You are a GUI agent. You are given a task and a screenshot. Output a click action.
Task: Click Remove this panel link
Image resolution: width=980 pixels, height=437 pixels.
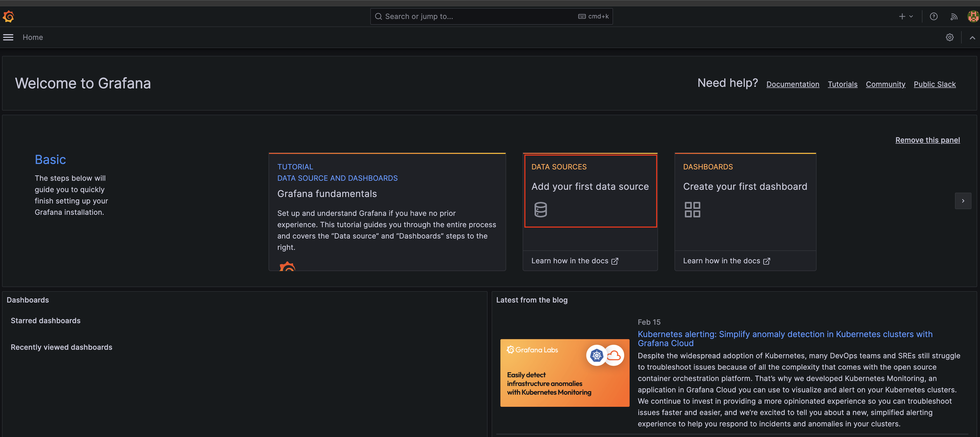[x=927, y=140]
